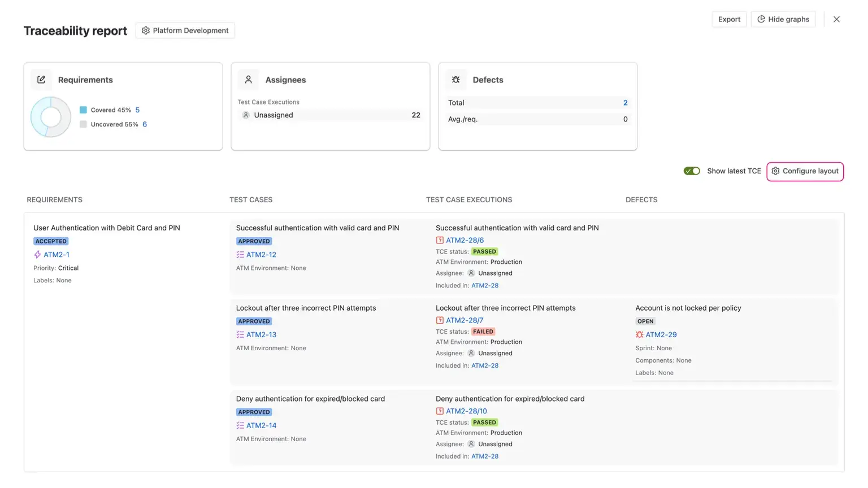This screenshot has height=488, width=868.
Task: Click the gear icon inside Configure layout button
Action: [775, 171]
